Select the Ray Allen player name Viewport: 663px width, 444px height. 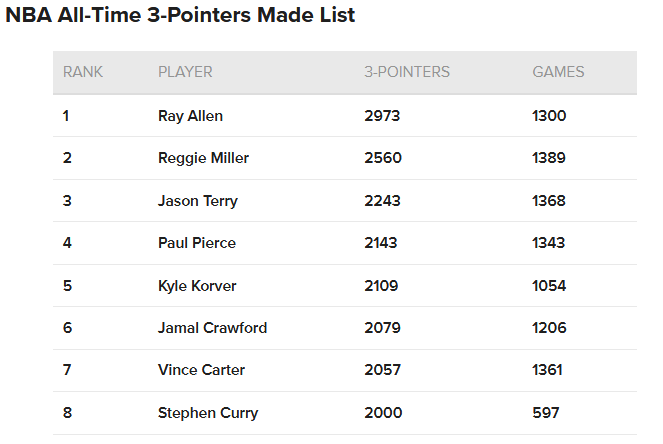[x=190, y=116]
